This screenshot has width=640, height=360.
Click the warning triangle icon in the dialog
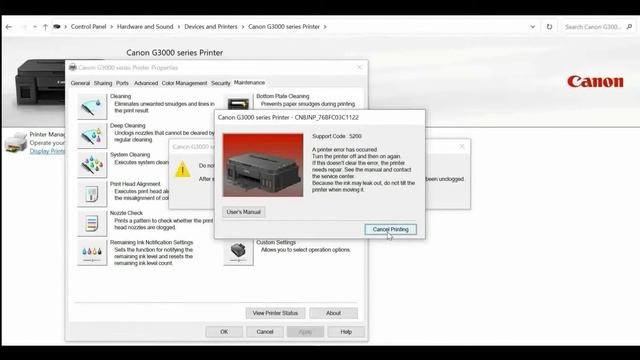tap(182, 169)
